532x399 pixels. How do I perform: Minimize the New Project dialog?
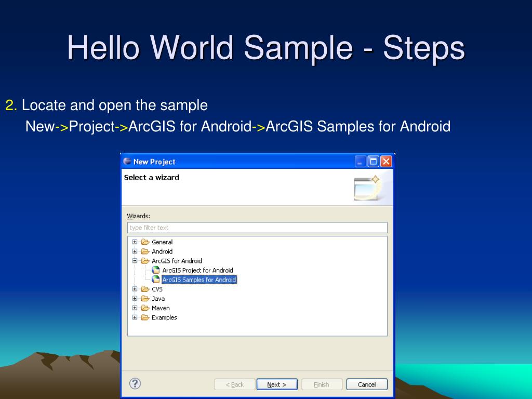click(361, 162)
